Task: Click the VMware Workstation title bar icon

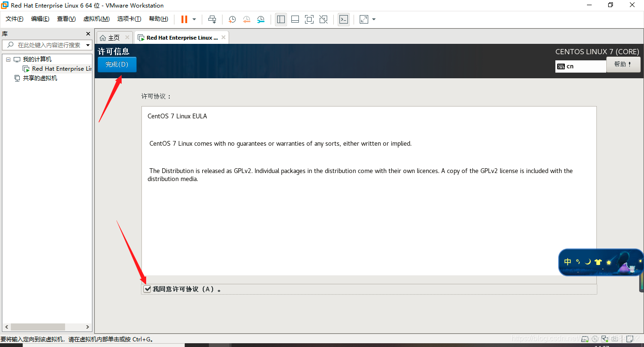Action: [5, 5]
